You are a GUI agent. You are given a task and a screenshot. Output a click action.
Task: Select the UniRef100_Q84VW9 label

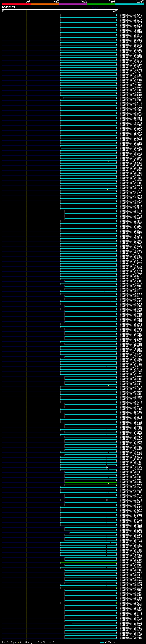(x=131, y=93)
